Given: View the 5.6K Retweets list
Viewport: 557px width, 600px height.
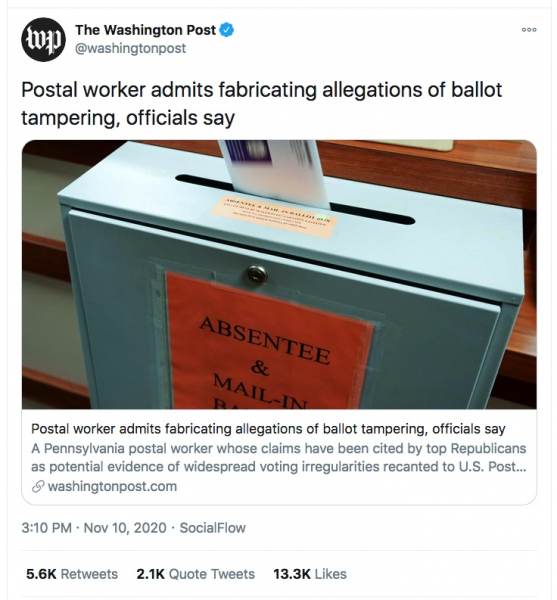Looking at the screenshot, I should (72, 574).
